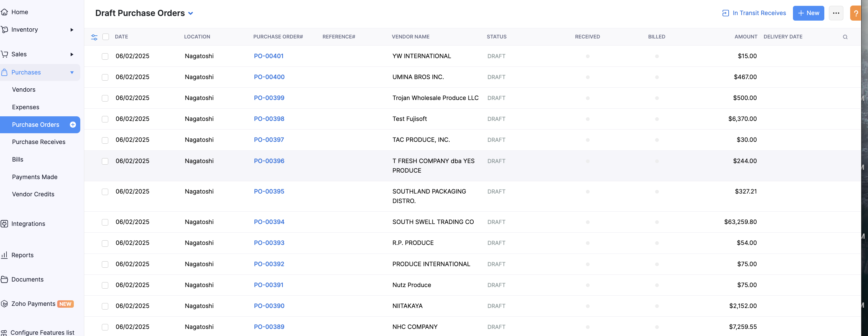
Task: Open Draft Purchase Orders view dropdown
Action: (191, 14)
